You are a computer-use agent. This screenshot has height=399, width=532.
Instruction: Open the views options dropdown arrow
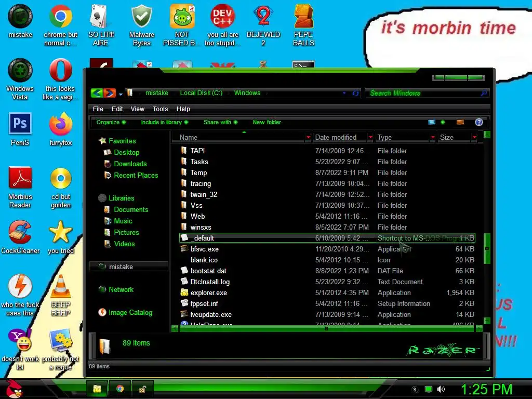click(x=443, y=122)
